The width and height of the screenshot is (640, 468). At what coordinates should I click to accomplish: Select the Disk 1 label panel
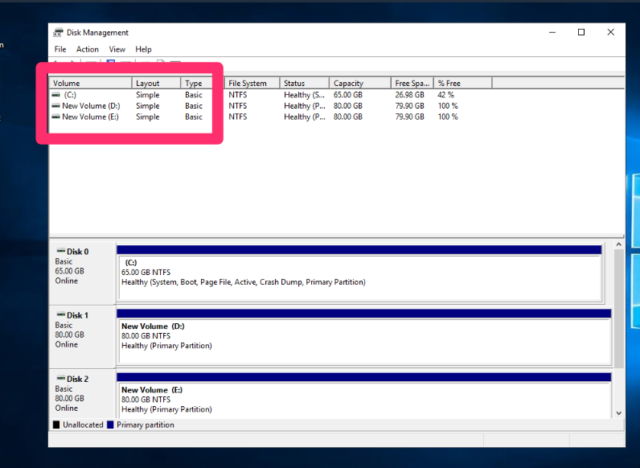coord(82,336)
